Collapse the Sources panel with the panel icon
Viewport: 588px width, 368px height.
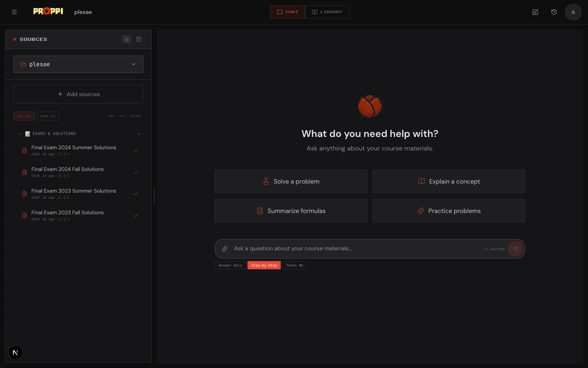point(139,39)
